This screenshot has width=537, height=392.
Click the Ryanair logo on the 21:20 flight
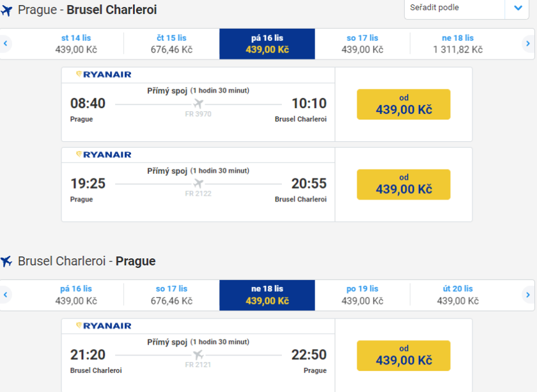[104, 325]
